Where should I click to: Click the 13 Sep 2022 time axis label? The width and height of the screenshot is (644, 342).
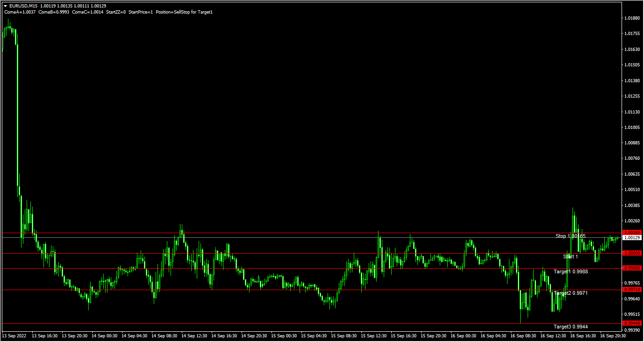pyautogui.click(x=14, y=336)
